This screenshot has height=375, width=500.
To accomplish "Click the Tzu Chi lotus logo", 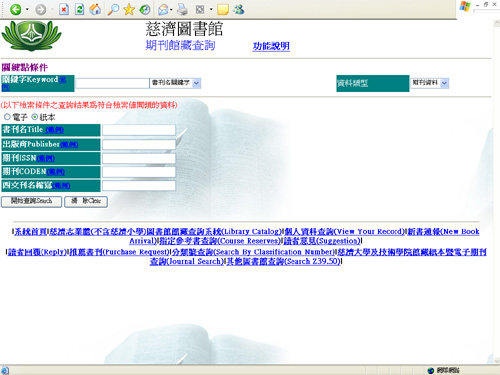I will coord(31,36).
